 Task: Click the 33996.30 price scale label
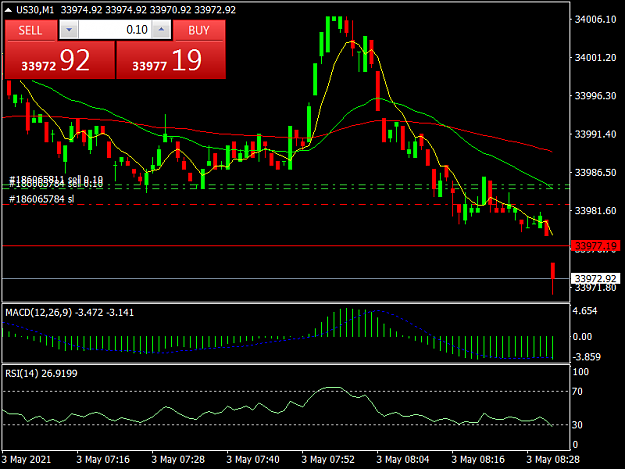(x=596, y=96)
